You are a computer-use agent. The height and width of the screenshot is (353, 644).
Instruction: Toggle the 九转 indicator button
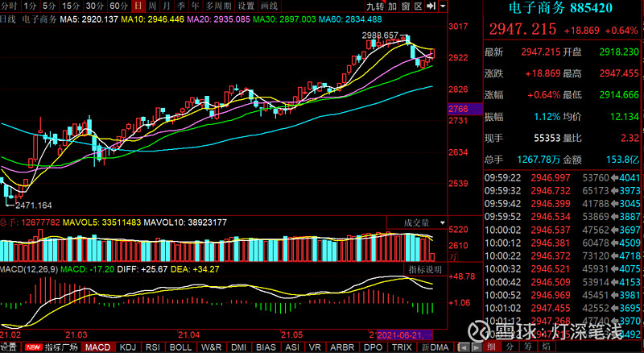point(375,6)
